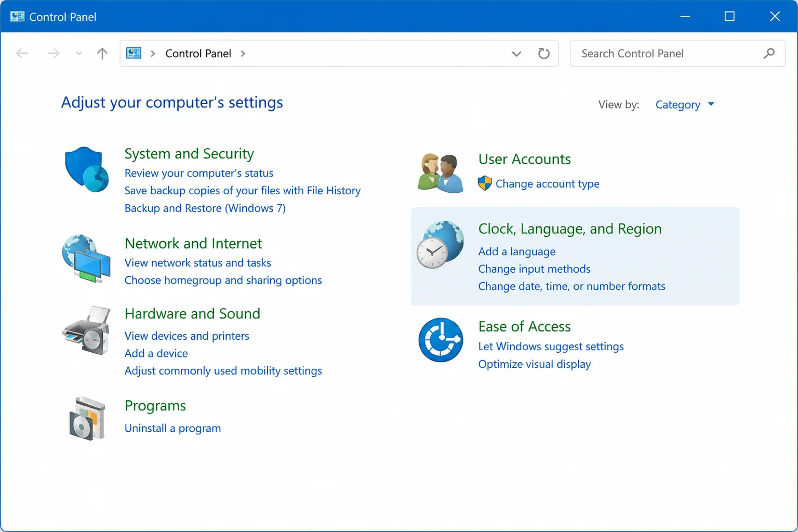Open Network and Internet category

click(x=193, y=244)
